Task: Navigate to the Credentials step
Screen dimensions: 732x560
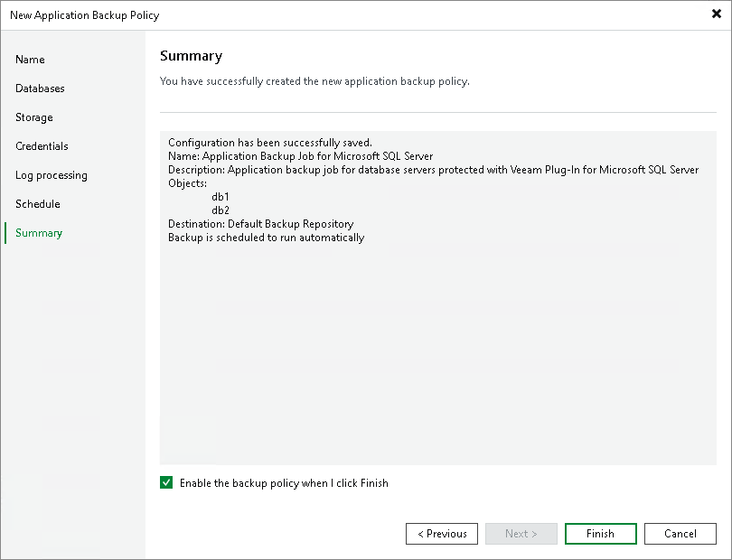Action: [x=42, y=145]
